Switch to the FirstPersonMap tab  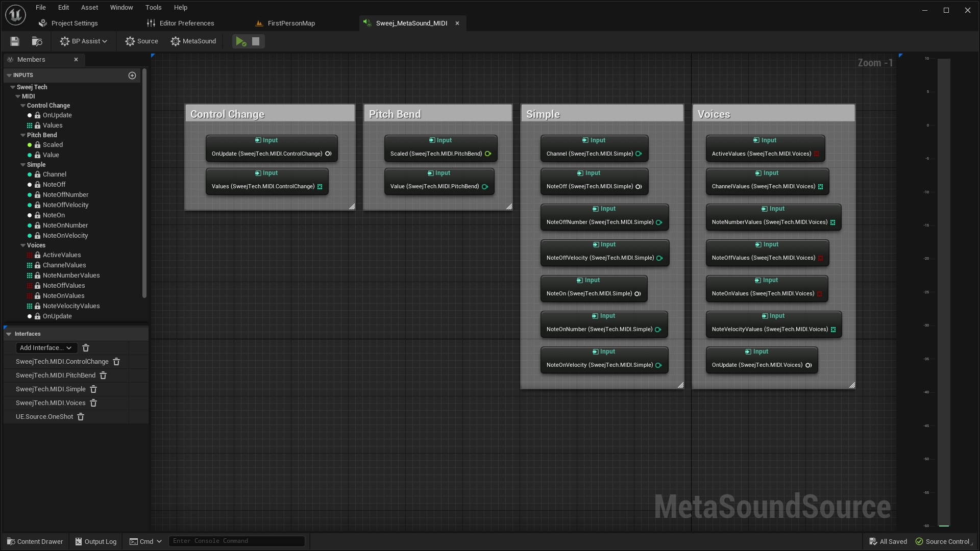pos(291,23)
